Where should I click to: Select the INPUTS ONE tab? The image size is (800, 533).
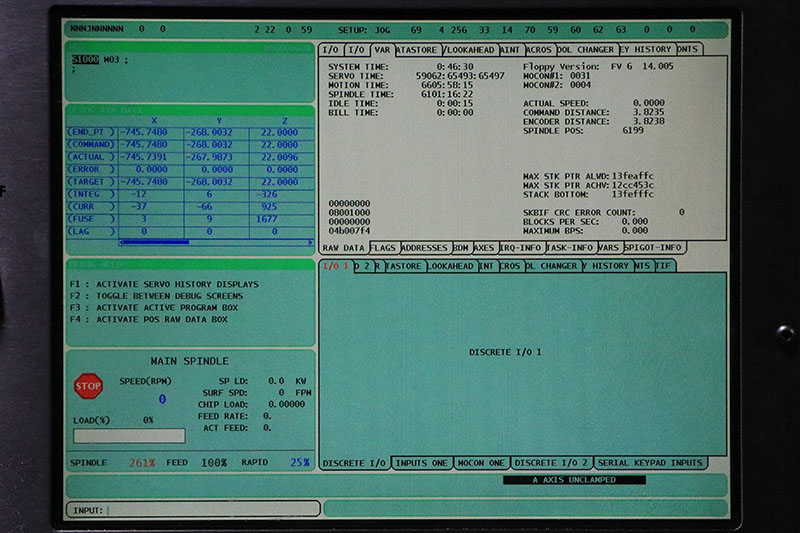(x=422, y=463)
